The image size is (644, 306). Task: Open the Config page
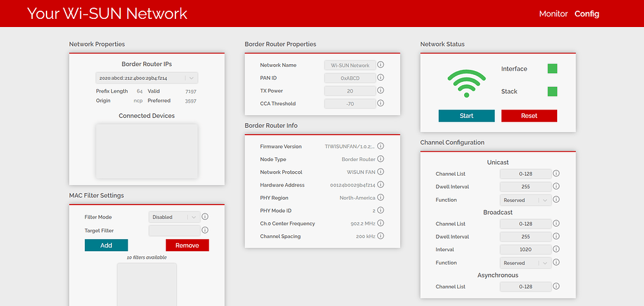point(587,14)
